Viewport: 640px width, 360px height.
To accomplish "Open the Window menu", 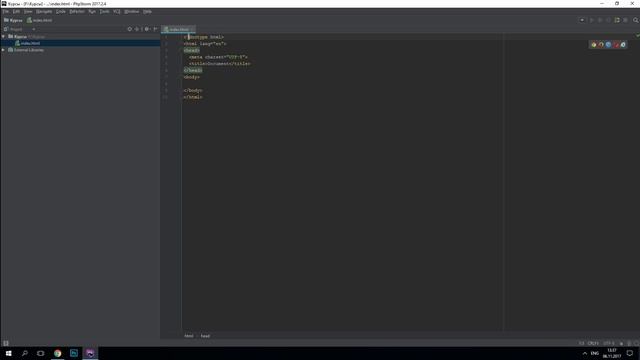I will coord(131,11).
